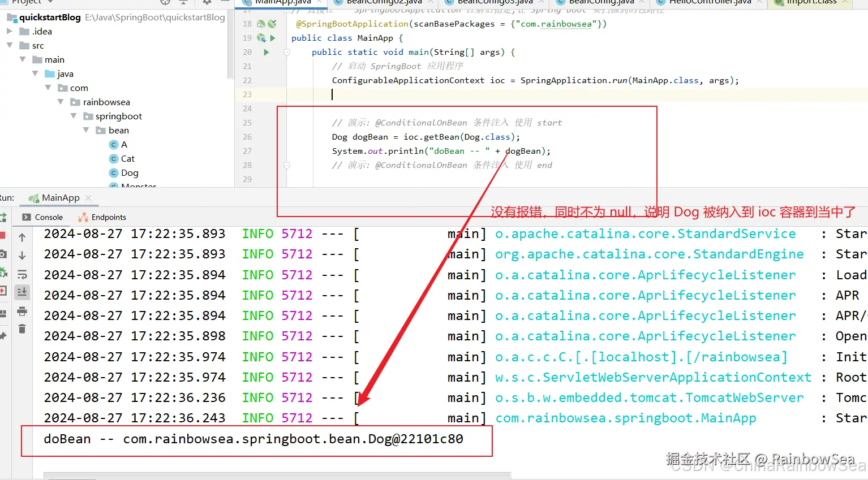
Task: Select the Cat class in tree
Action: tap(128, 159)
